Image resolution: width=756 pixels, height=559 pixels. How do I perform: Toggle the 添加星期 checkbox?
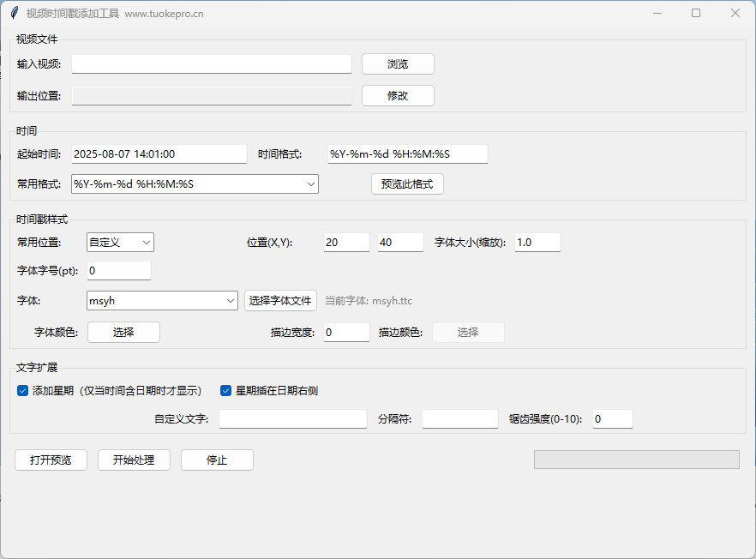22,390
